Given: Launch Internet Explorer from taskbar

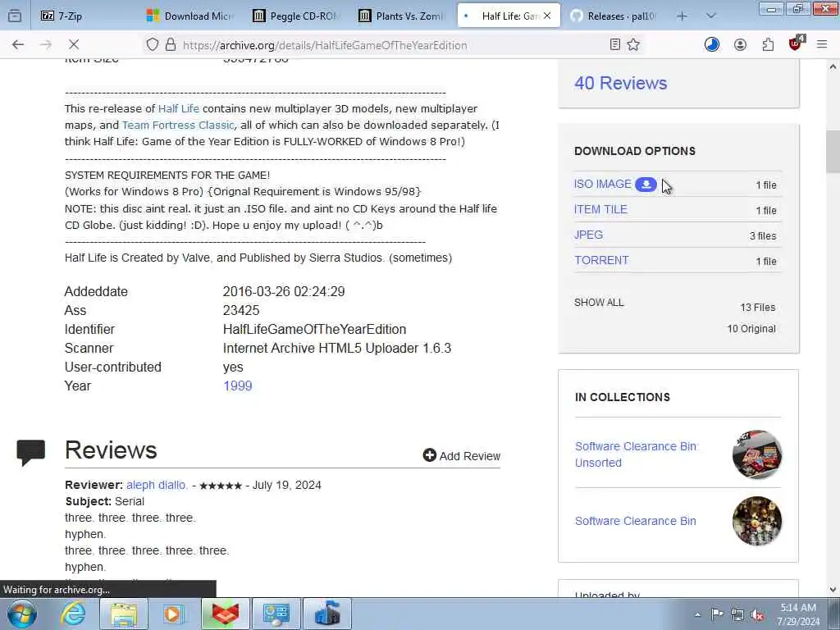Looking at the screenshot, I should [x=73, y=614].
